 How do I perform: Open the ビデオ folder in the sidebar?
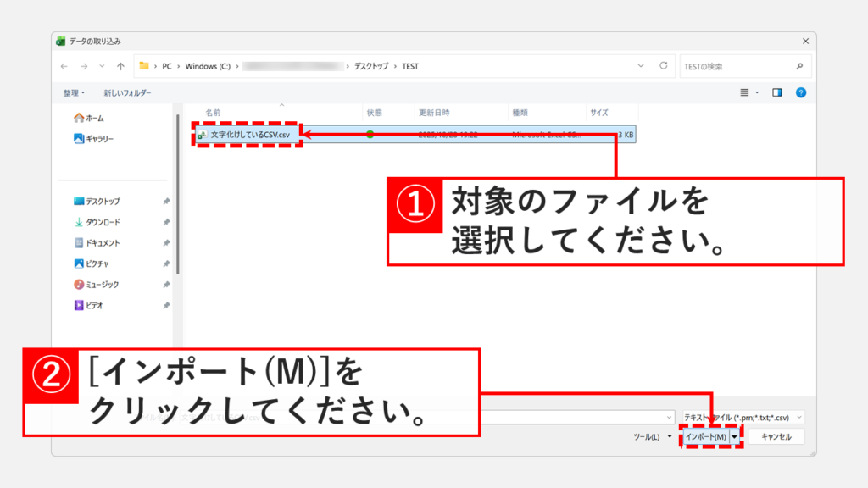(x=93, y=304)
